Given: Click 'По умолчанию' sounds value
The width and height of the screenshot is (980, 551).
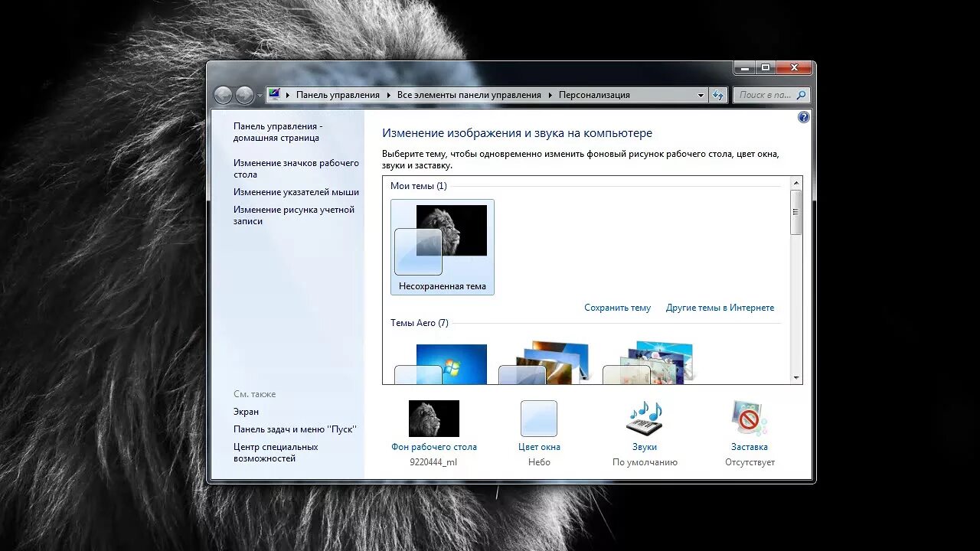Looking at the screenshot, I should (x=645, y=462).
